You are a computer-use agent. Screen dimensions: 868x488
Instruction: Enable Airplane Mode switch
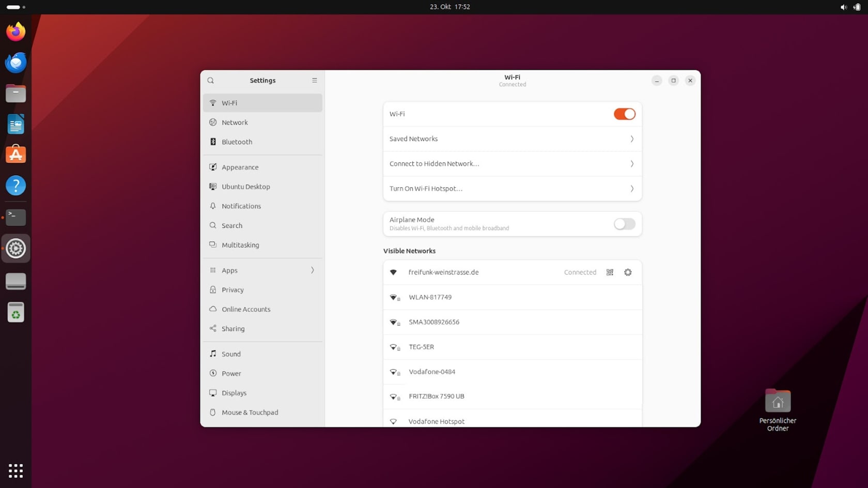click(x=624, y=224)
